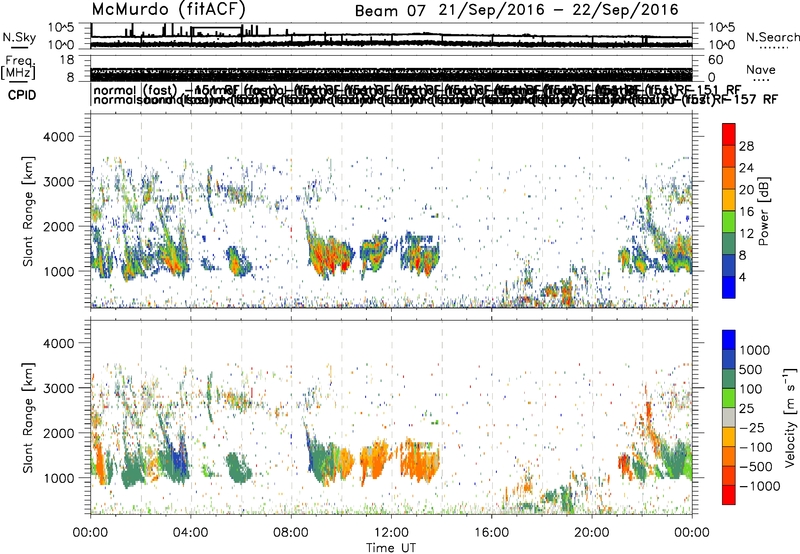Click the Time UT axis title

(x=391, y=548)
